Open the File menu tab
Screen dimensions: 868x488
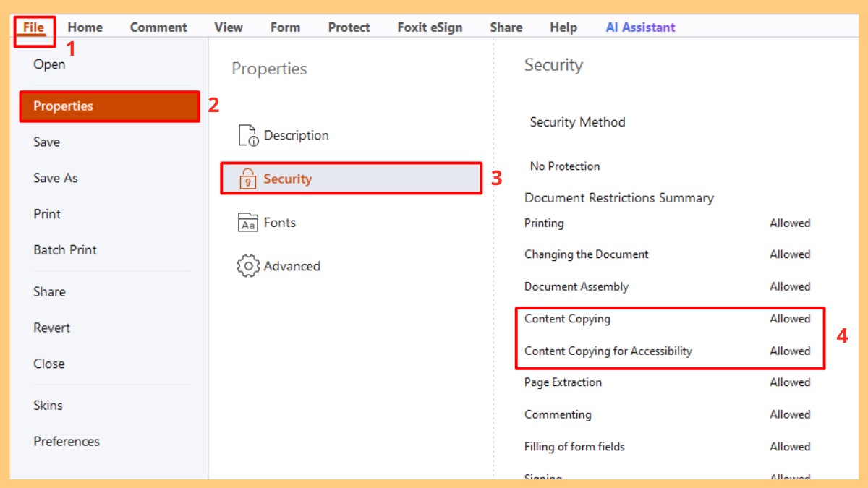[x=33, y=27]
